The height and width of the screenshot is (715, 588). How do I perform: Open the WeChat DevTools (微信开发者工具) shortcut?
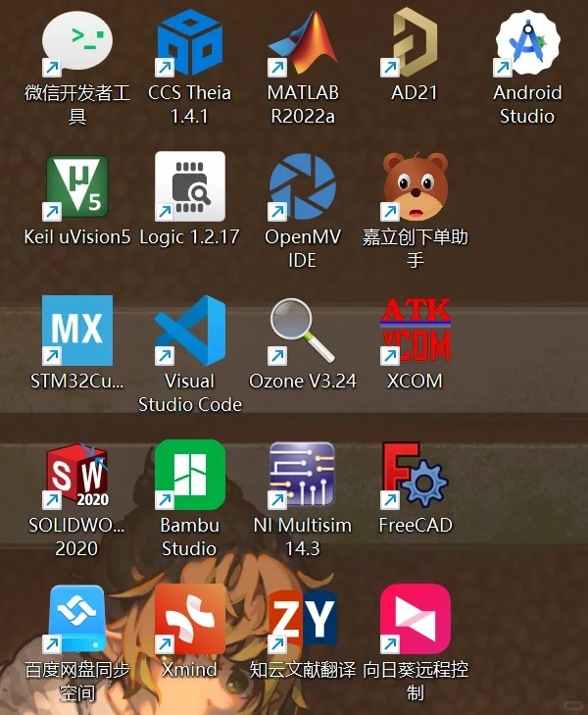pos(77,44)
